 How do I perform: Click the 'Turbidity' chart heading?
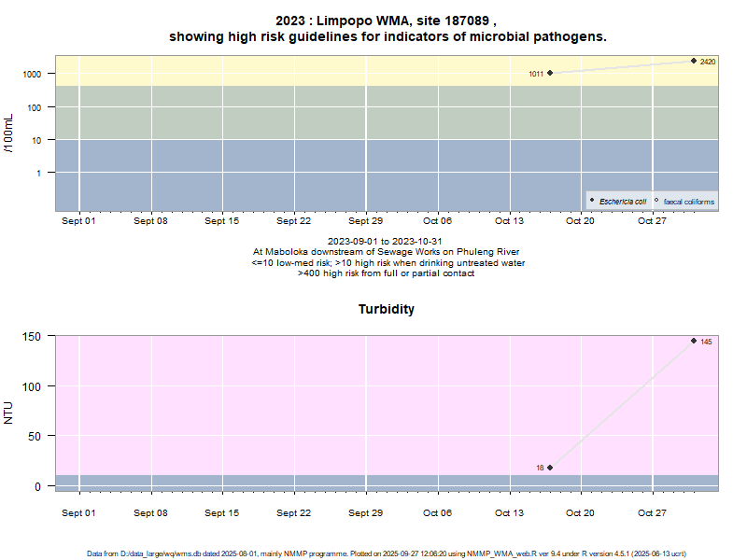(386, 309)
